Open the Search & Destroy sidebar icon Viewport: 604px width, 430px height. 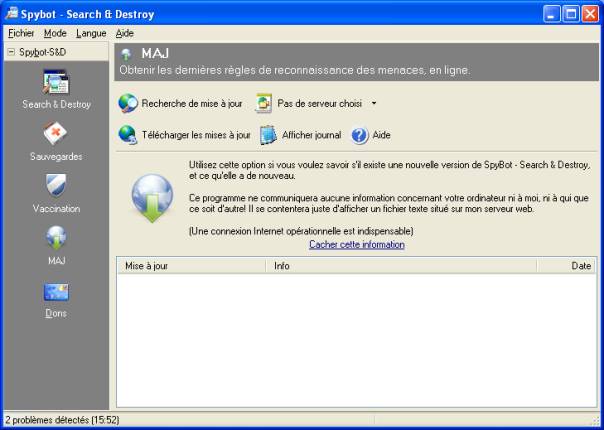point(56,82)
